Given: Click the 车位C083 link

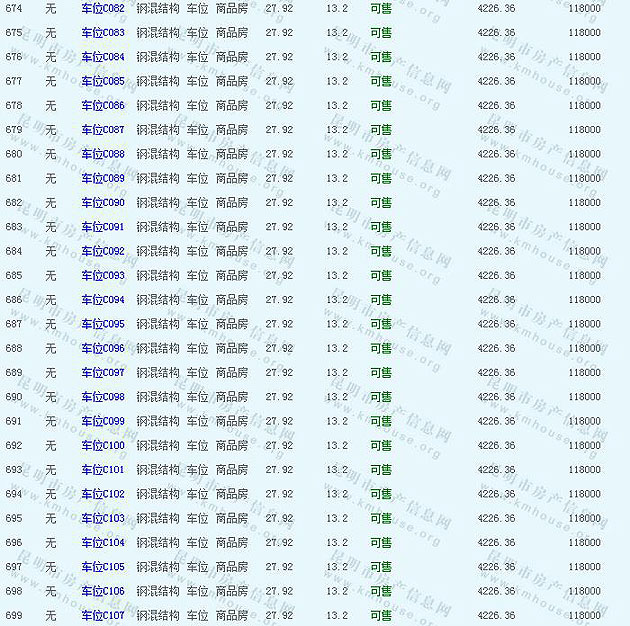Looking at the screenshot, I should (x=103, y=33).
